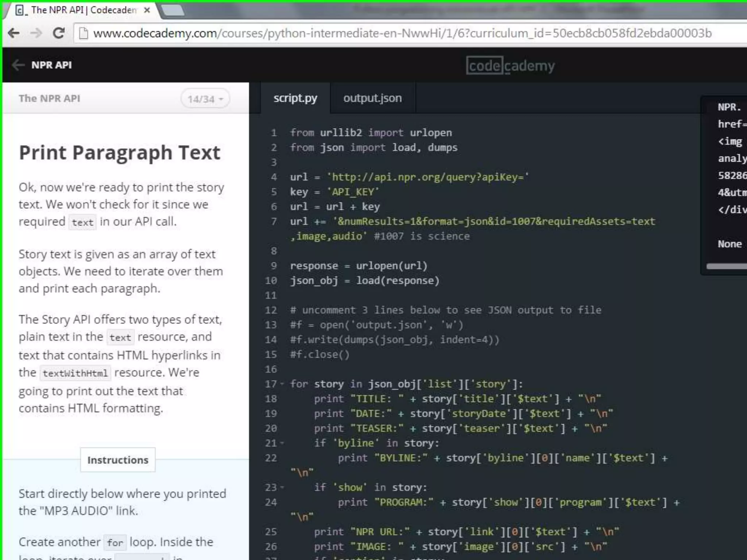Click the 'Print Paragraph Text' heading
The height and width of the screenshot is (560, 747).
[120, 152]
